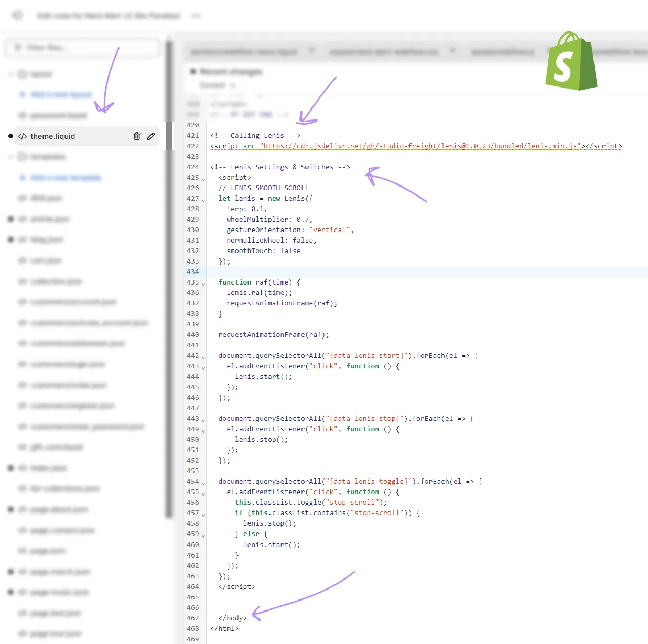Click the opening <script> tag on line 425
The height and width of the screenshot is (644, 648).
[x=235, y=178]
